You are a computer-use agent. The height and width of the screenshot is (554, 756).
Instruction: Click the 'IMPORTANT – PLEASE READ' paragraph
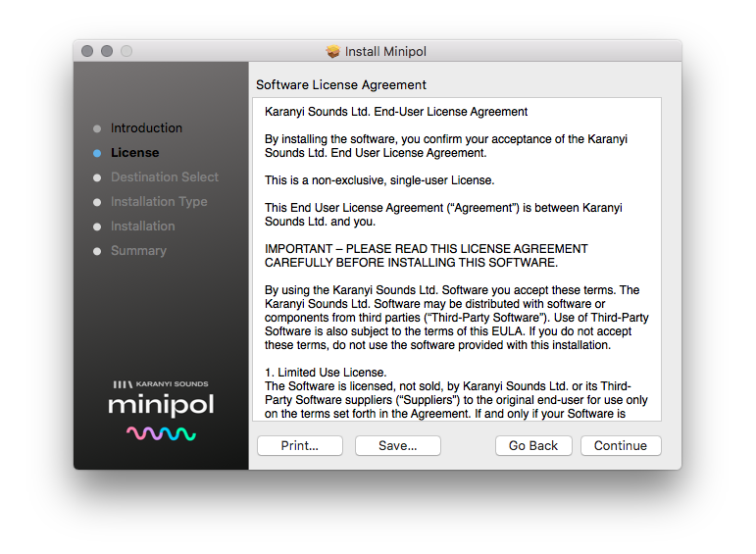pyautogui.click(x=427, y=256)
